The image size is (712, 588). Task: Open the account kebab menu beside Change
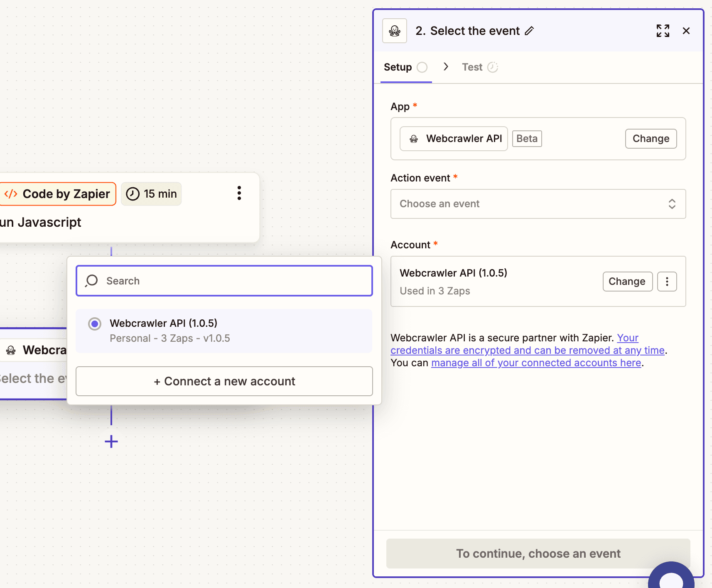667,282
